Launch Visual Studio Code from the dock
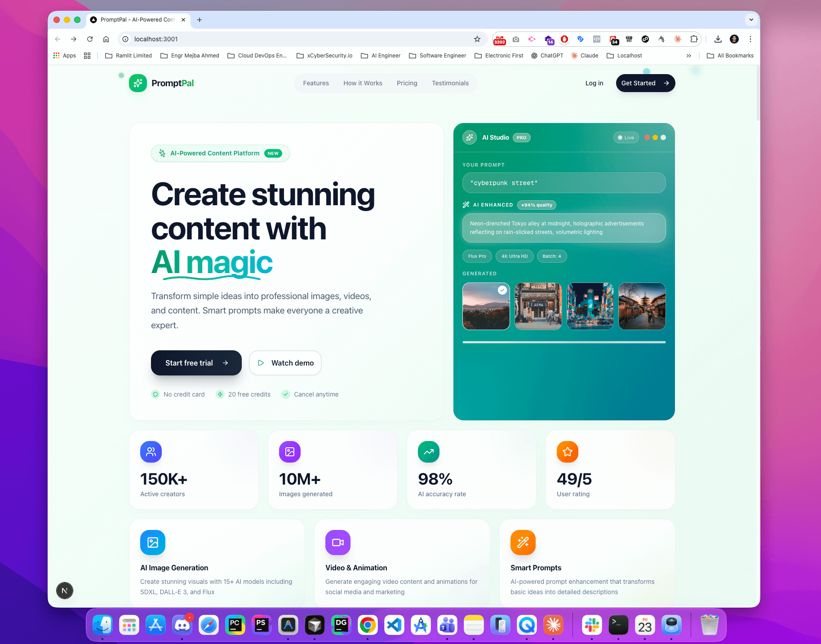This screenshot has width=821, height=644. (394, 625)
